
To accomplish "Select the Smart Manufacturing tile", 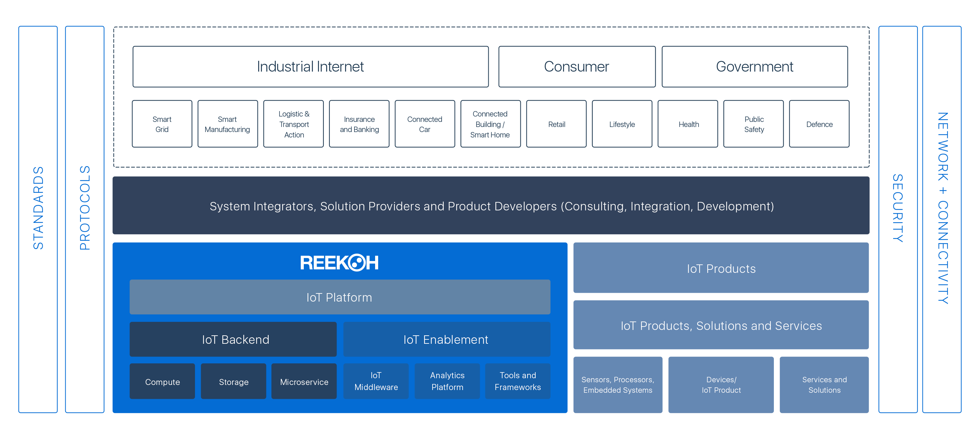I will (x=227, y=124).
